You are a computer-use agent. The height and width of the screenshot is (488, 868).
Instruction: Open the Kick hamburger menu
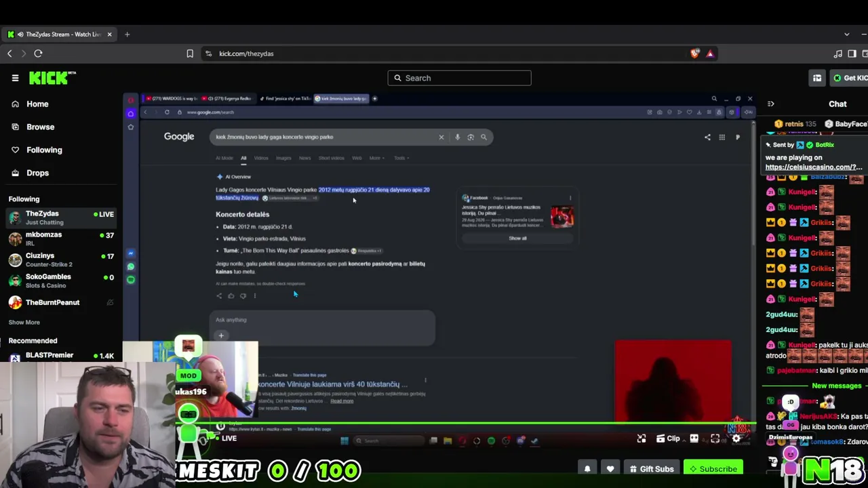15,78
